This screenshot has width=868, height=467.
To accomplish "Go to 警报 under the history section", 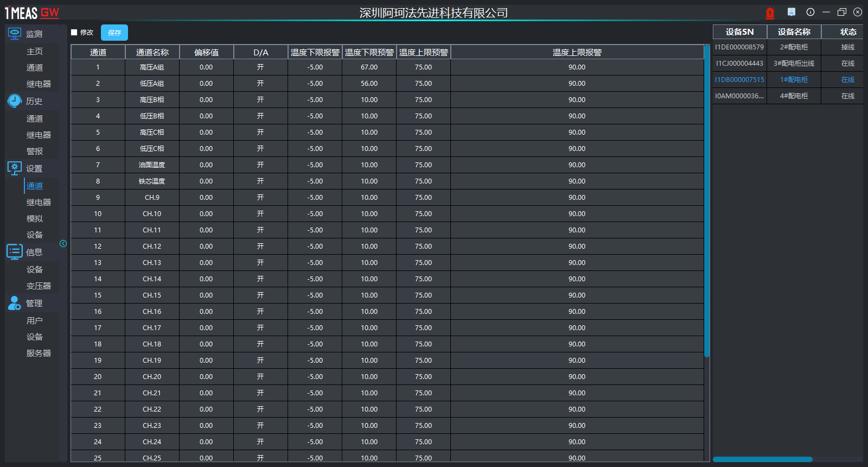I will (35, 152).
